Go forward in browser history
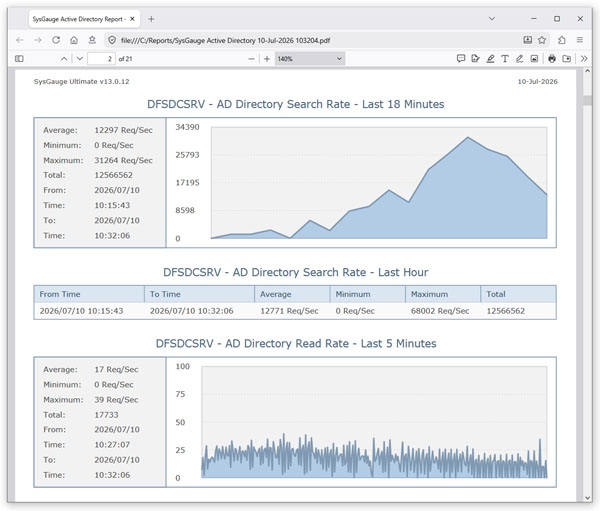 38,40
